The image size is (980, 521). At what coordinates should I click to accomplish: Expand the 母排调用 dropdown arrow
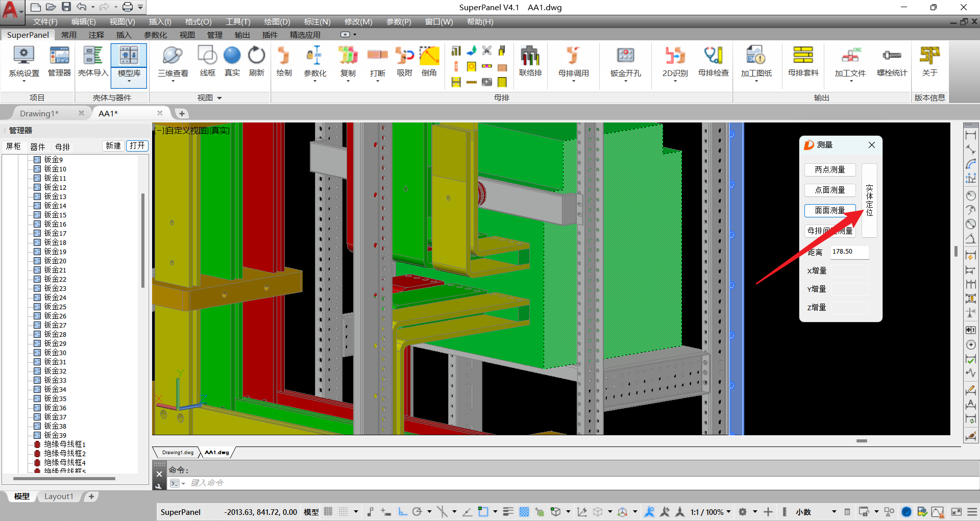tap(573, 81)
